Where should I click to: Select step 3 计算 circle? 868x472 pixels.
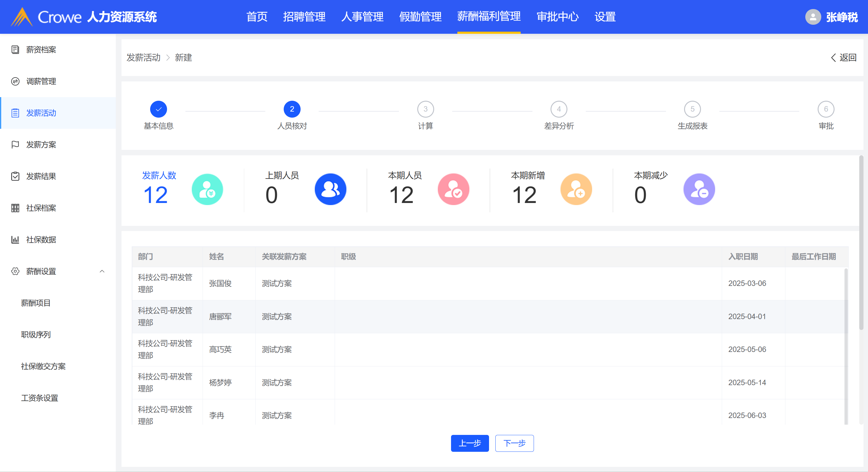pos(425,109)
